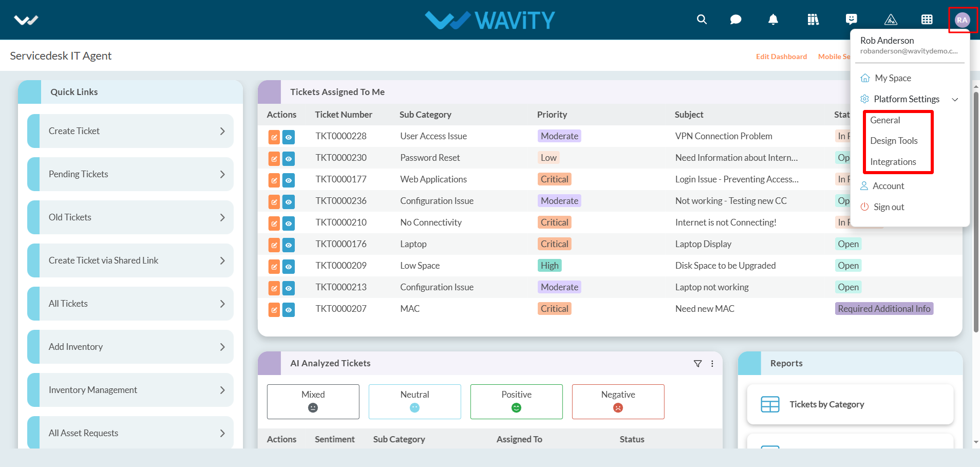Screen dimensions: 980x467
Task: View ticket TKT0000177 with eye icon
Action: pos(289,180)
